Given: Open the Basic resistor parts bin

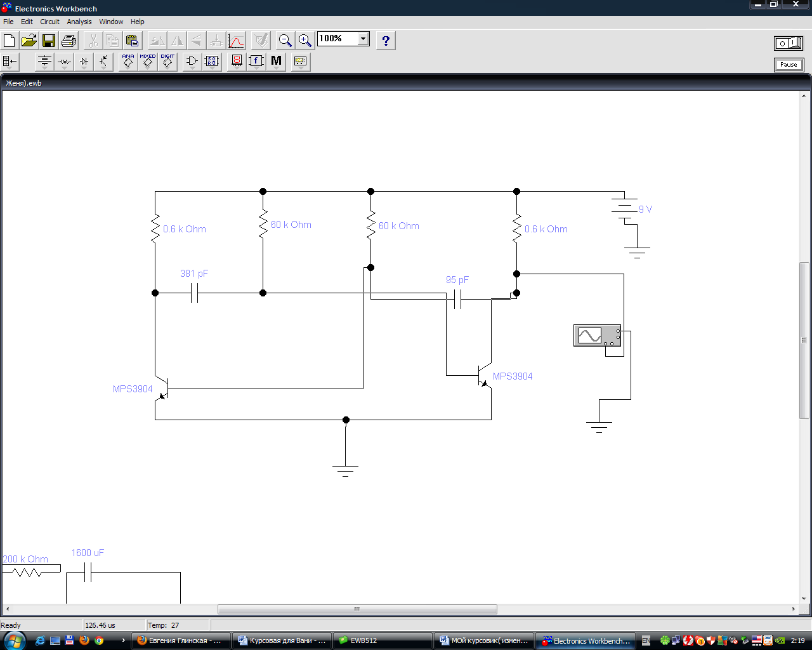Looking at the screenshot, I should (x=64, y=62).
